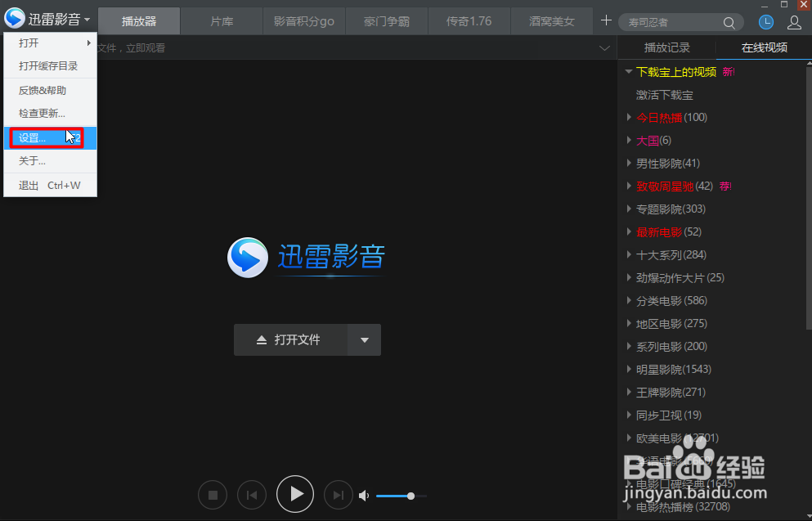Click the online video list scrollbar
This screenshot has width=812, height=521.
coord(809,197)
